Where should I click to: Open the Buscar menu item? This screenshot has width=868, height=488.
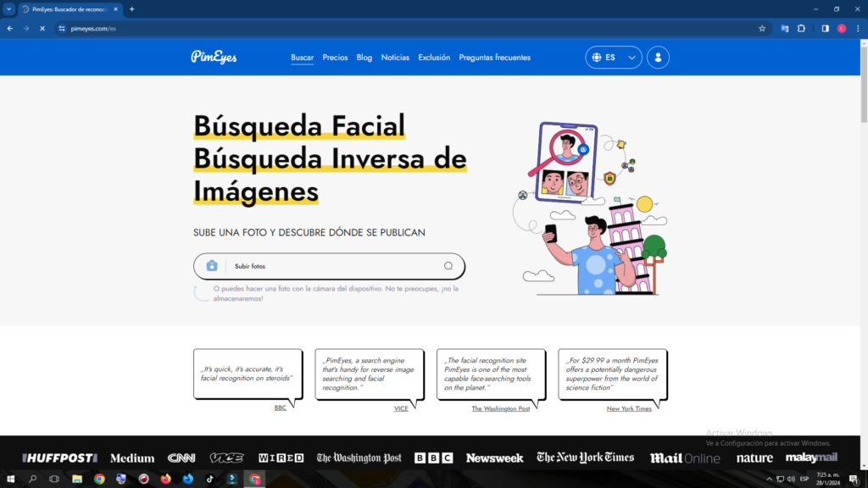coord(303,58)
